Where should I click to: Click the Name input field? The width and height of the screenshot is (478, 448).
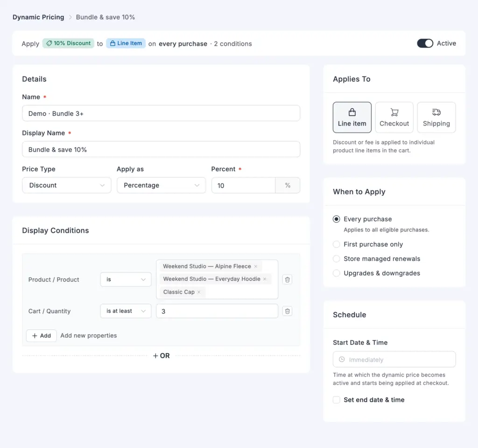pyautogui.click(x=161, y=113)
